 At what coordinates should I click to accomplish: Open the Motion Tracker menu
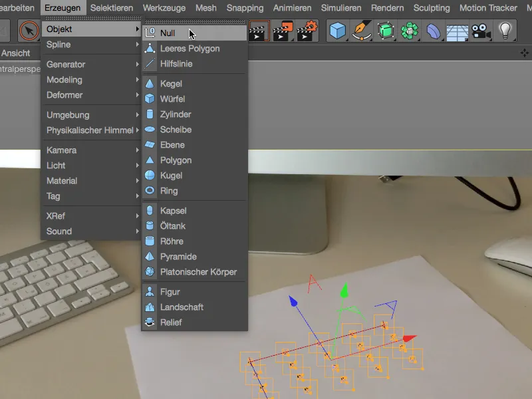point(488,8)
